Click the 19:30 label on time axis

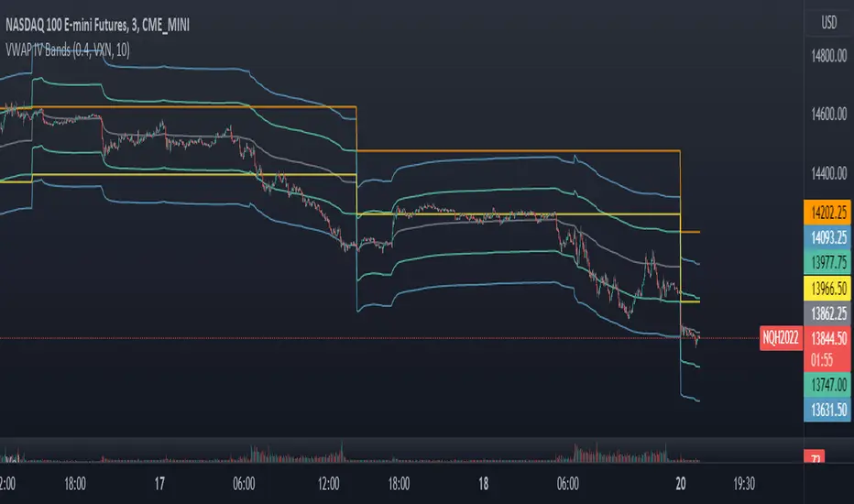(743, 484)
